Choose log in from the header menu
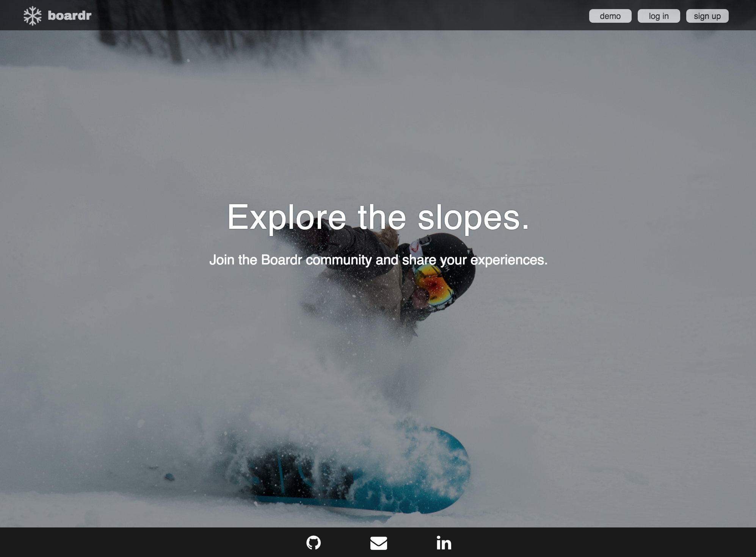The height and width of the screenshot is (557, 756). point(659,16)
